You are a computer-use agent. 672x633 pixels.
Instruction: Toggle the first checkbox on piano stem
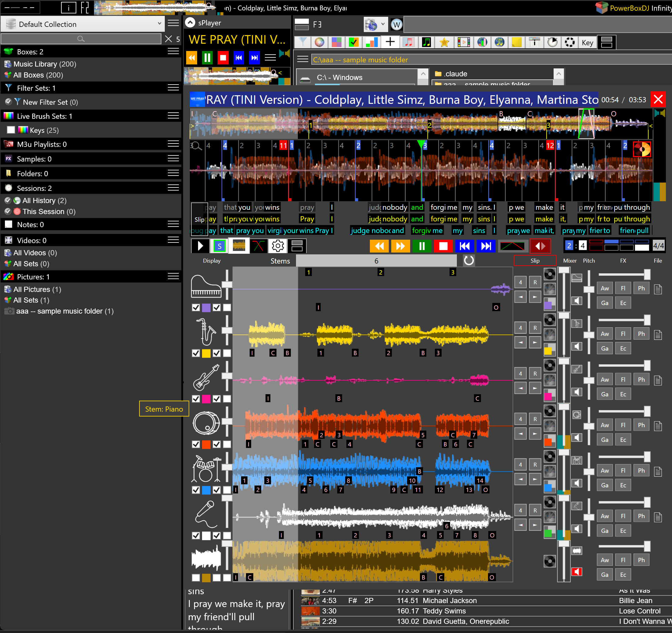(196, 307)
